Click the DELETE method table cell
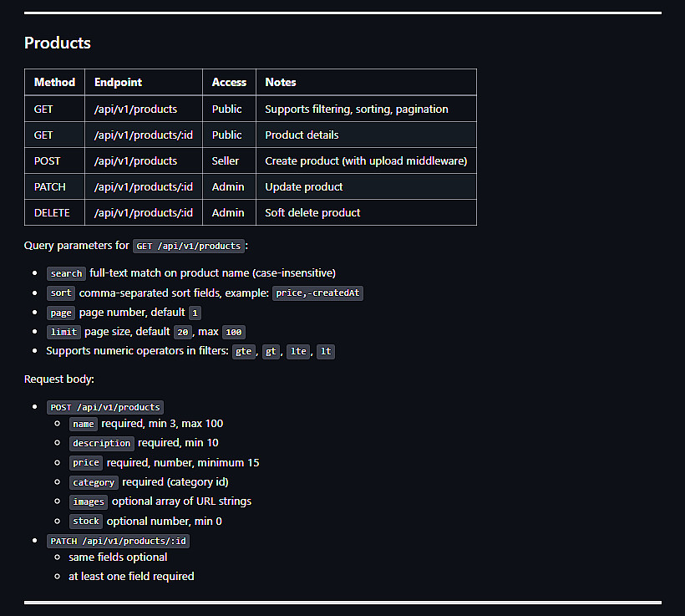685x616 pixels. [x=52, y=213]
